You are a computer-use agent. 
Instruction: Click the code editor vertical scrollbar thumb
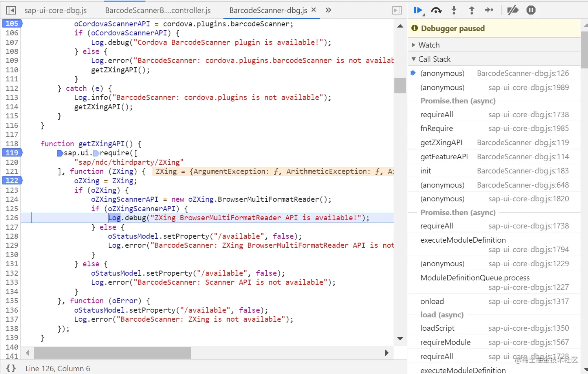(400, 85)
